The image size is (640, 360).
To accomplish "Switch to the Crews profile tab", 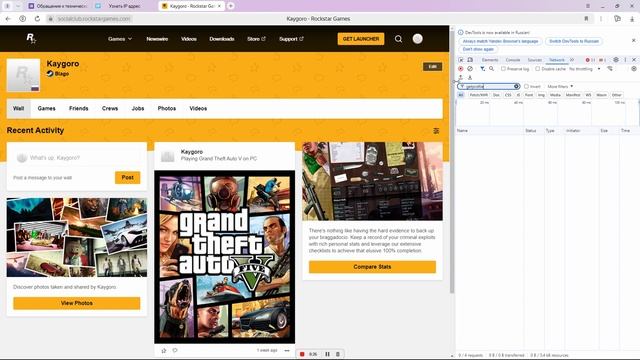I will pos(110,109).
